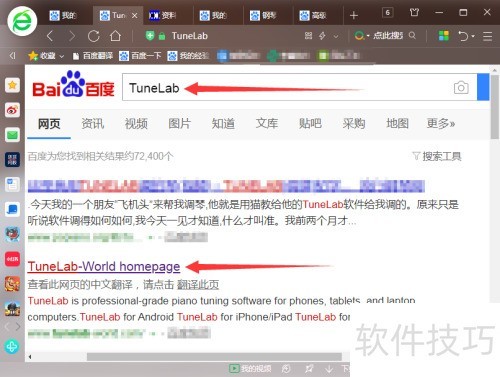The image size is (500, 377).
Task: Click the blue chat bubble sidebar icon
Action: point(12,209)
